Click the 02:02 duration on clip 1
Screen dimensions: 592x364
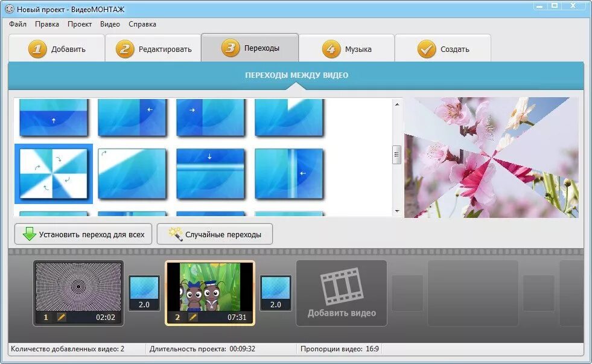(106, 317)
